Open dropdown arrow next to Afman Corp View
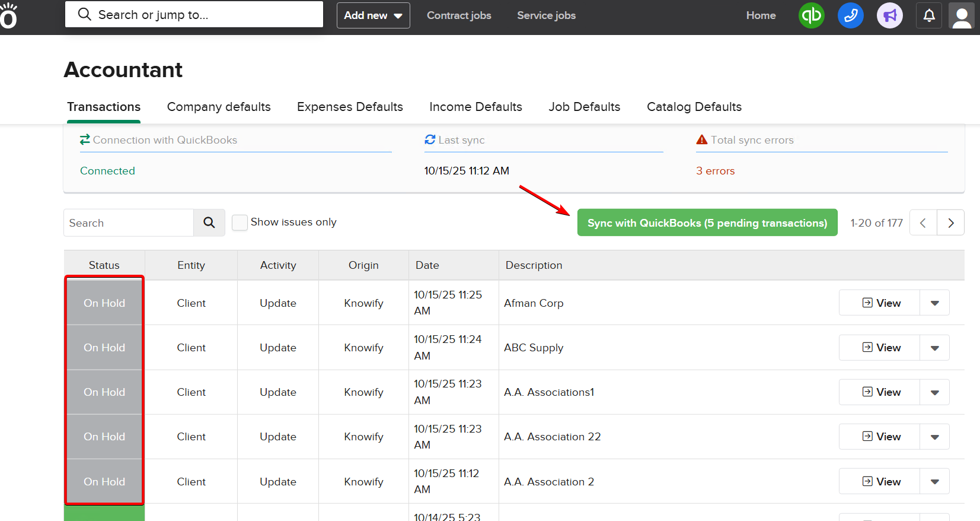The width and height of the screenshot is (980, 521). click(934, 303)
